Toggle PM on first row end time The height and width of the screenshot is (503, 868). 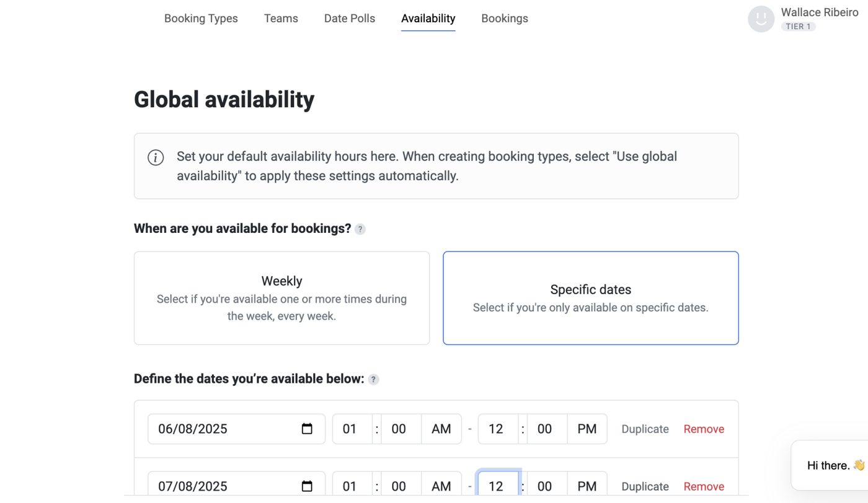[x=587, y=429]
